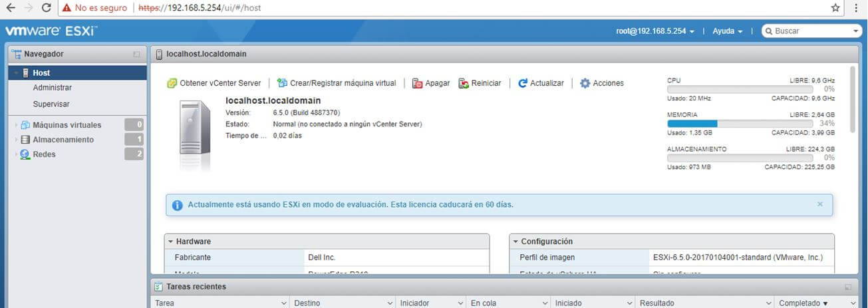The height and width of the screenshot is (308, 868).
Task: Click Máquinas virtuales icon
Action: 25,124
